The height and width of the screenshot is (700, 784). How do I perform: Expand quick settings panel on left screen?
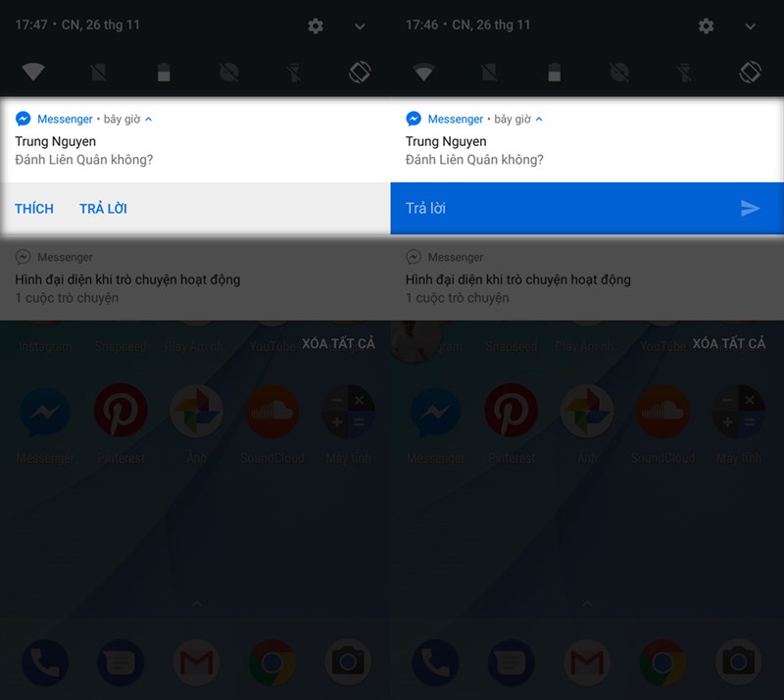click(360, 26)
